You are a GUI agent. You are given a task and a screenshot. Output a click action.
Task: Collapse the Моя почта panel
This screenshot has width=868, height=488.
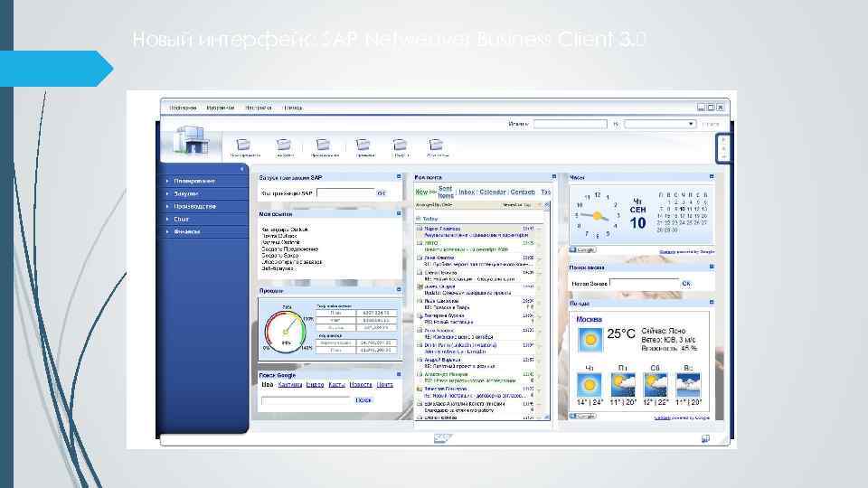553,176
